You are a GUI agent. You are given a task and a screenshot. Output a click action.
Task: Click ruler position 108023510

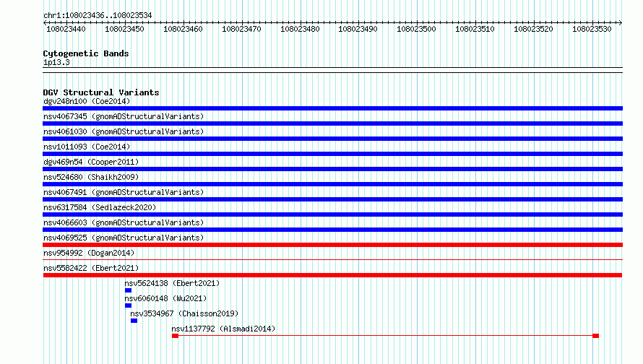[475, 29]
